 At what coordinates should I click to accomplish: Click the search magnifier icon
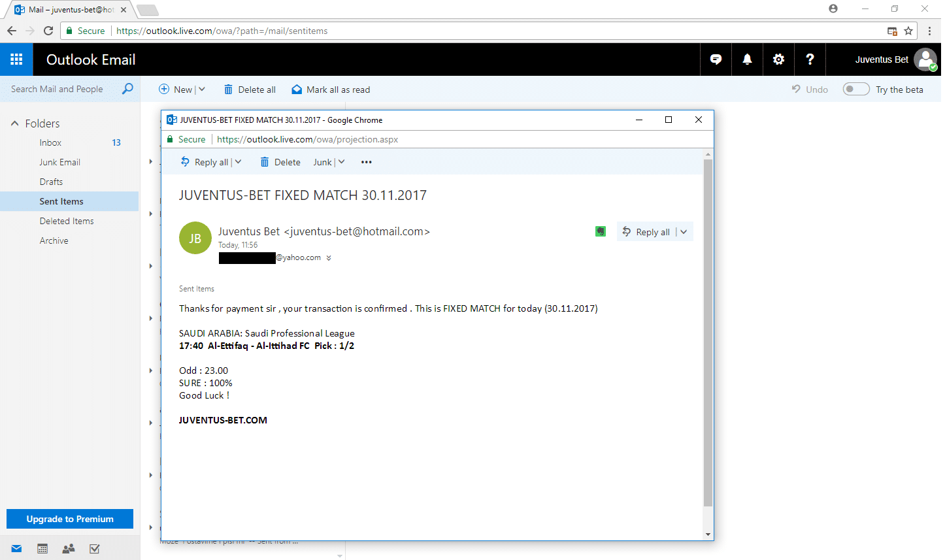point(127,89)
